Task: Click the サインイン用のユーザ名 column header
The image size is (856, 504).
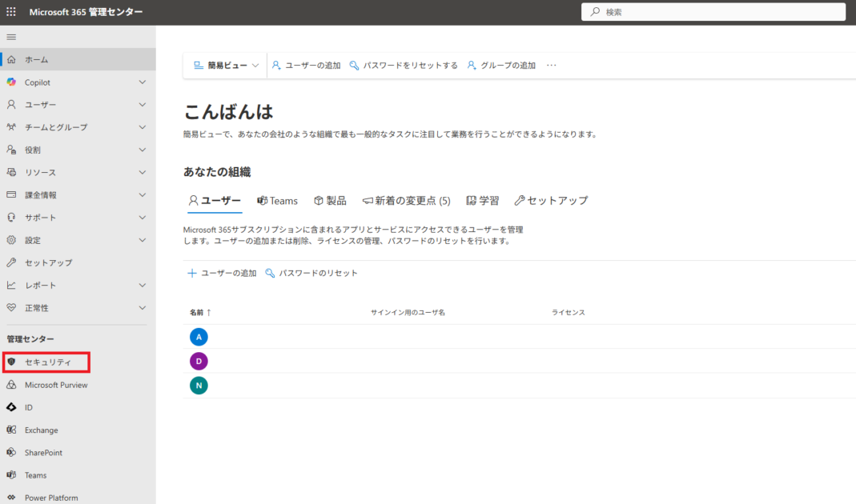Action: [408, 313]
